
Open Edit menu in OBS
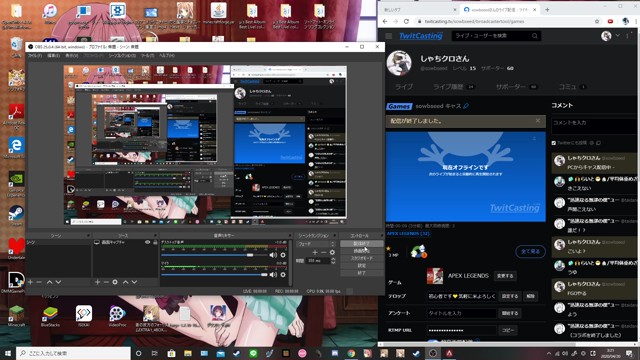click(x=53, y=56)
